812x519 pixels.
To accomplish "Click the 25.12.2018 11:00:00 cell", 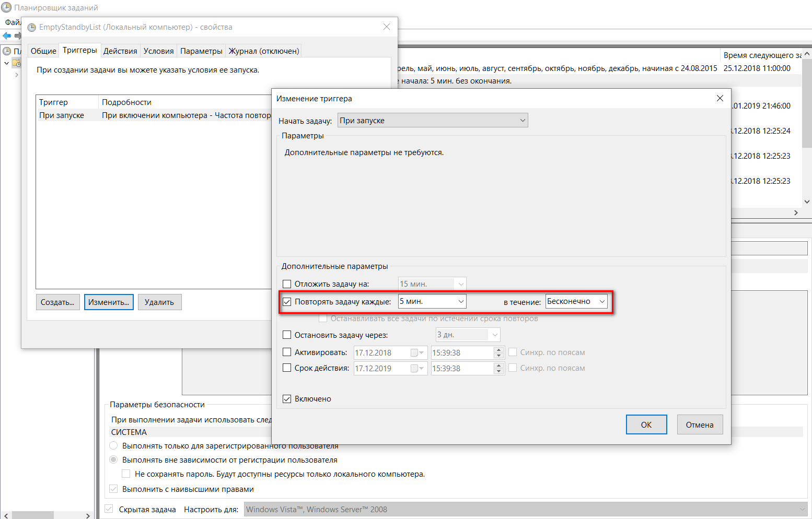I will (x=757, y=68).
